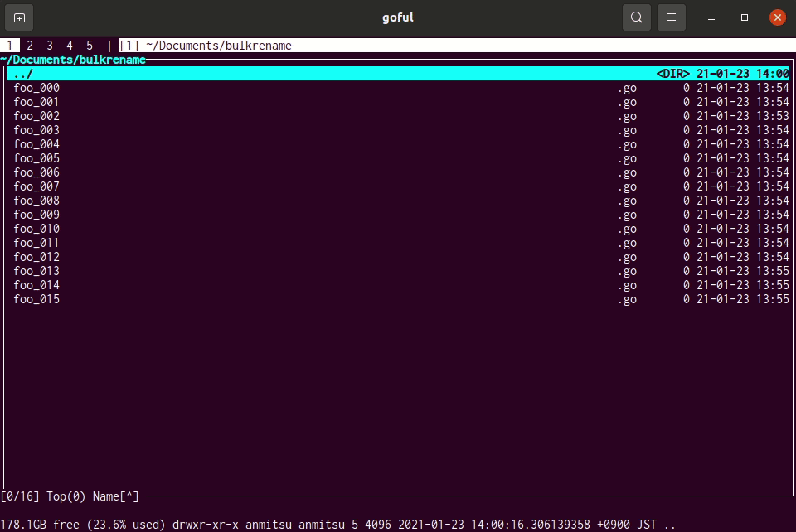Viewport: 796px width, 532px height.
Task: Click the goful window title
Action: [398, 17]
